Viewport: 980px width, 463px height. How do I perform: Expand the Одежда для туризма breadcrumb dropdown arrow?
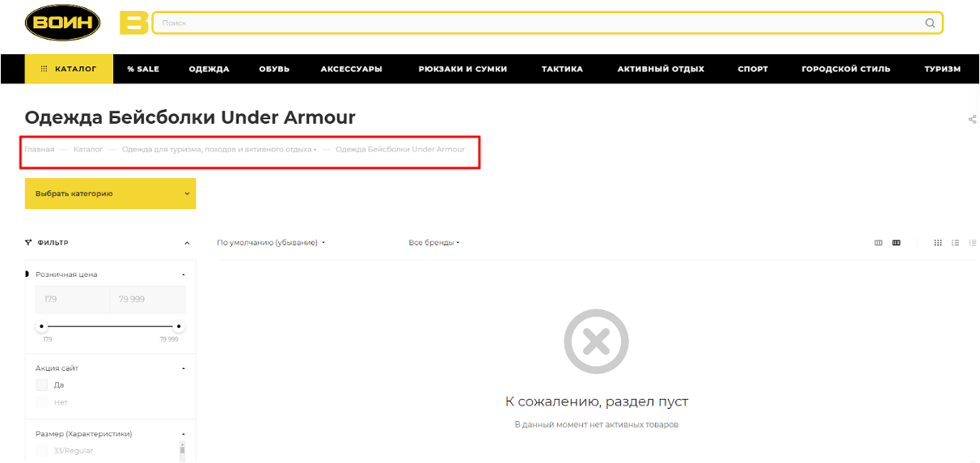point(315,150)
